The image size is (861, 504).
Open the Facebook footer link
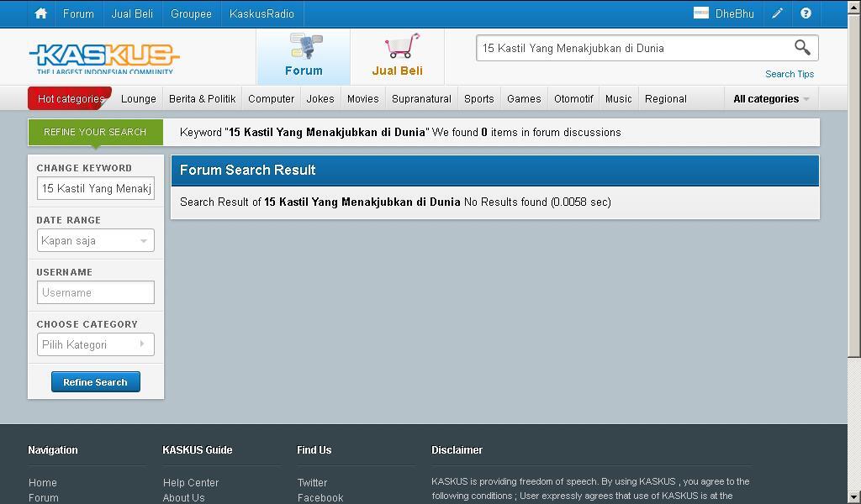point(320,497)
